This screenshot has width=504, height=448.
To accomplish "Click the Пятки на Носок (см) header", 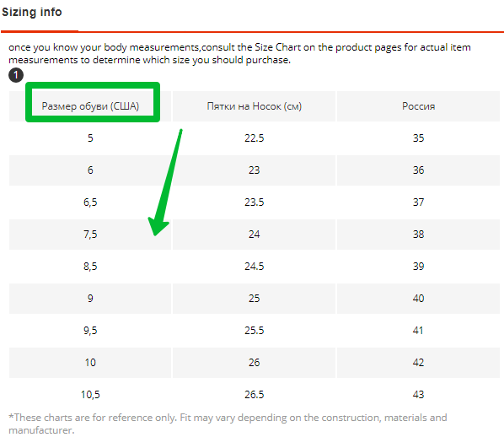I will (x=254, y=106).
